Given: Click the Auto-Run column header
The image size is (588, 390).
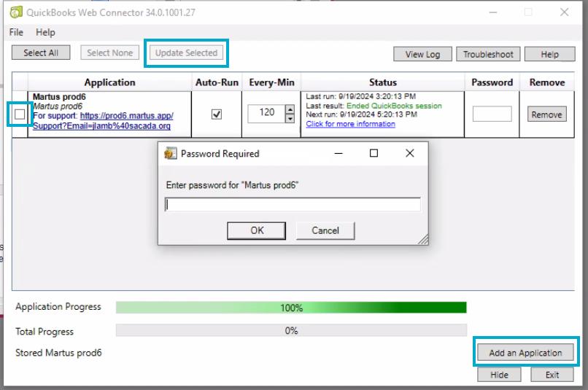Looking at the screenshot, I should pyautogui.click(x=217, y=82).
